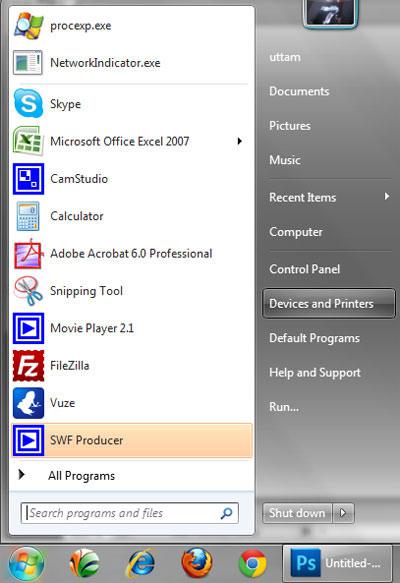Click the CamStudio icon
Viewport: 400px width, 583px height.
tap(28, 179)
